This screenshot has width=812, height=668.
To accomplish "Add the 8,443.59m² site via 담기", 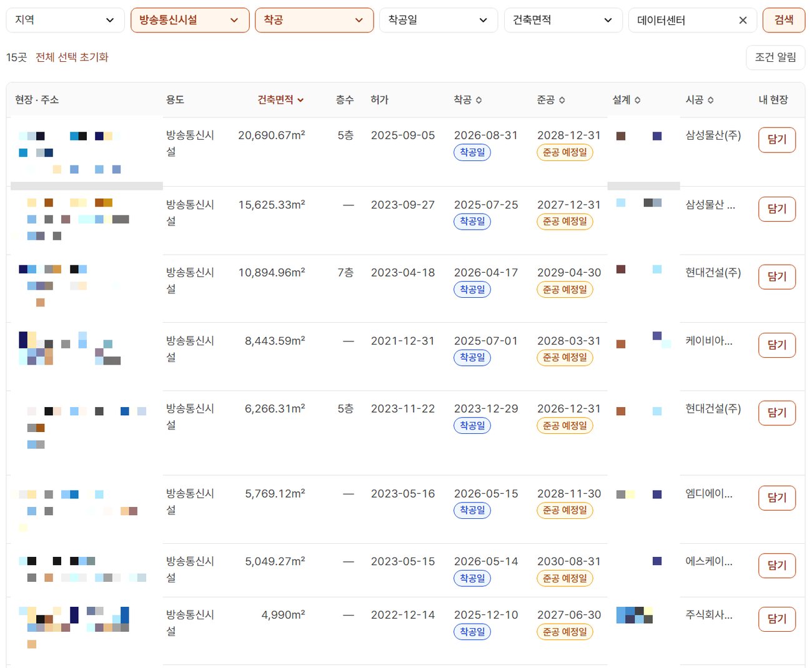I will 777,345.
